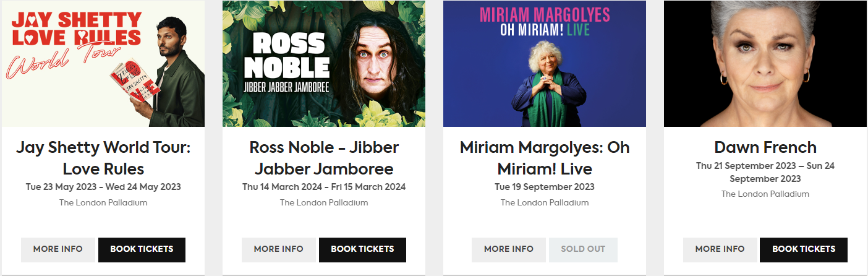The image size is (868, 276).
Task: Select the 'Jay Shetty World Tour: Love Rules' title
Action: [x=103, y=158]
